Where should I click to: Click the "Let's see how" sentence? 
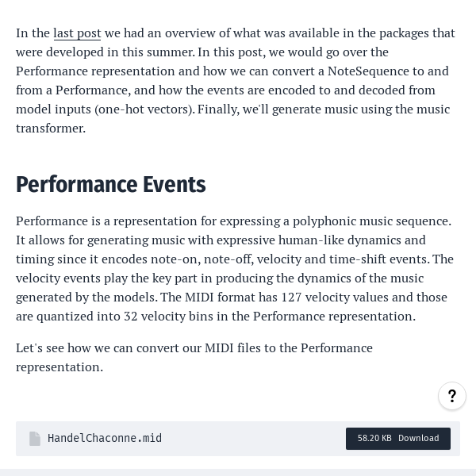pyautogui.click(x=194, y=357)
